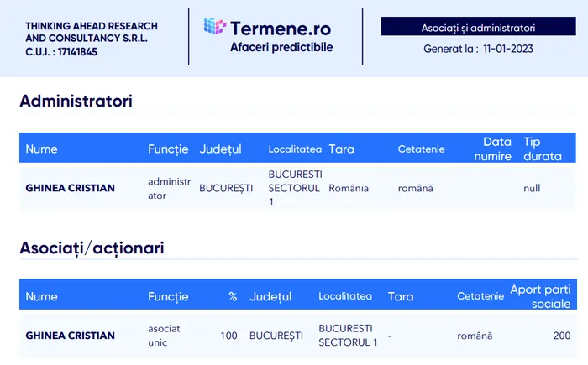Viewport: 588px width, 365px height.
Task: Click the 'Generat la' date 11-01-2023
Action: point(508,49)
